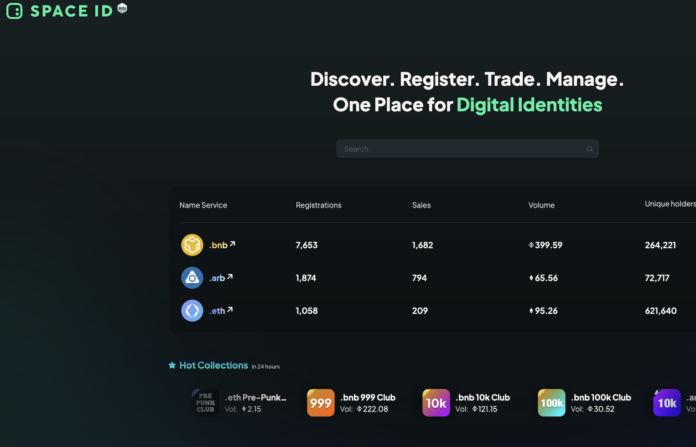Image resolution: width=696 pixels, height=447 pixels.
Task: Click the external arrow next to .arb
Action: tap(230, 277)
